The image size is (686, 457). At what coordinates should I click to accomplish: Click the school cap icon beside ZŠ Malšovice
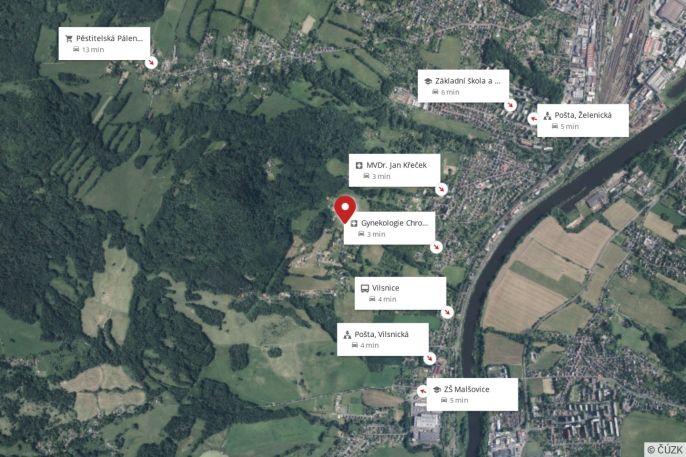[x=437, y=389]
